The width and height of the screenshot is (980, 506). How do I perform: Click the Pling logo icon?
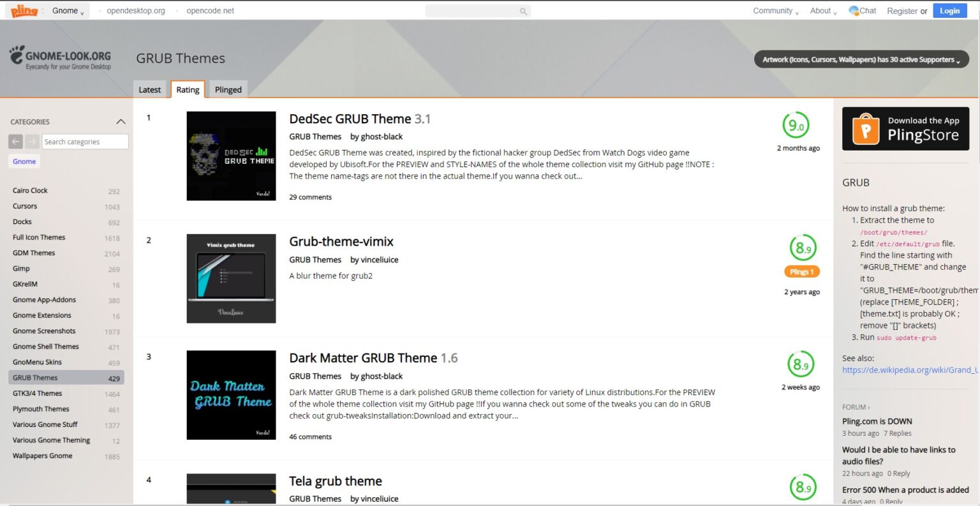pyautogui.click(x=24, y=10)
